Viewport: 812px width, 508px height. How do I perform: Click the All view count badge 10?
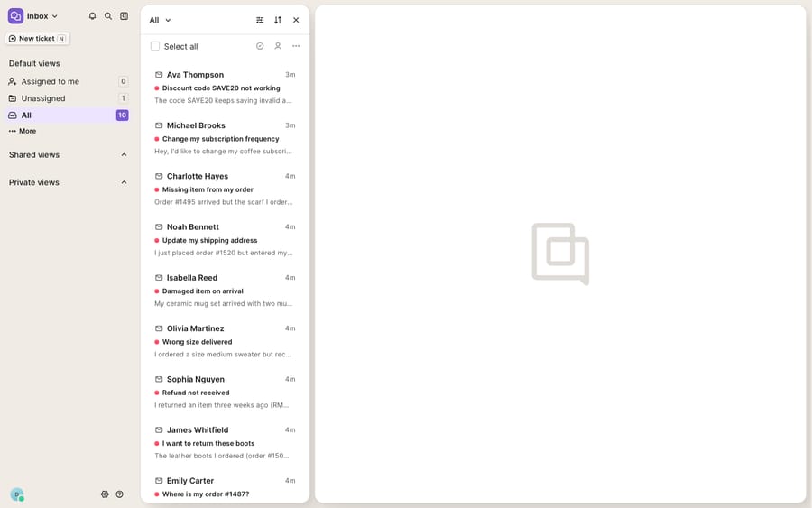pos(122,115)
